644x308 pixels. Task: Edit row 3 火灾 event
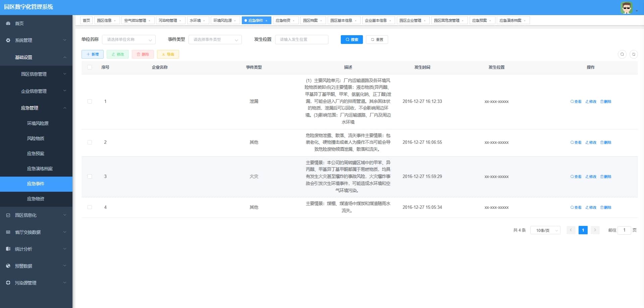(x=591, y=177)
